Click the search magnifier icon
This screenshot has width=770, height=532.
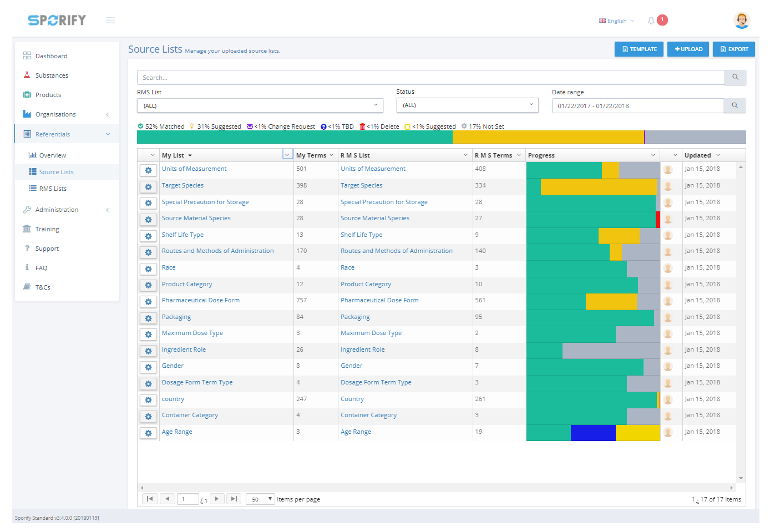tap(735, 77)
